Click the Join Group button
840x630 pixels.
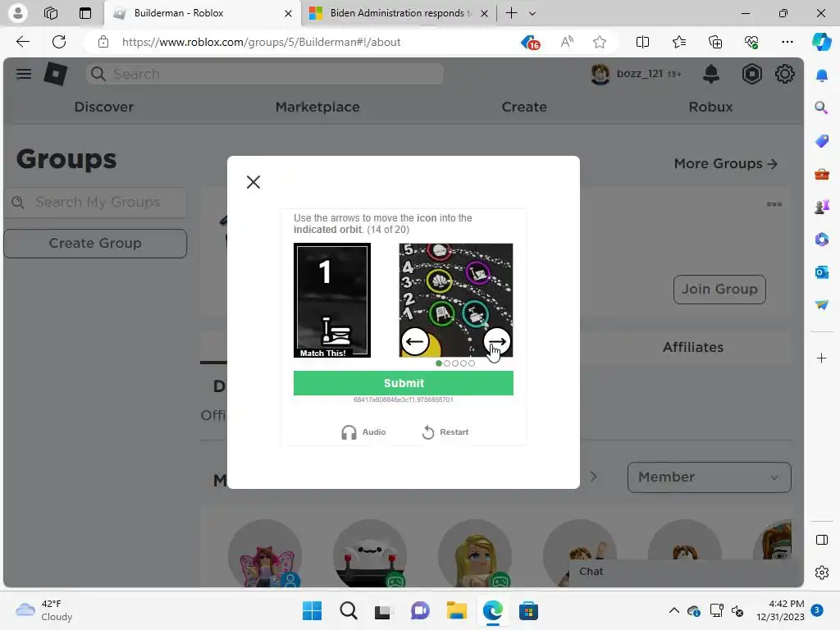coord(719,290)
